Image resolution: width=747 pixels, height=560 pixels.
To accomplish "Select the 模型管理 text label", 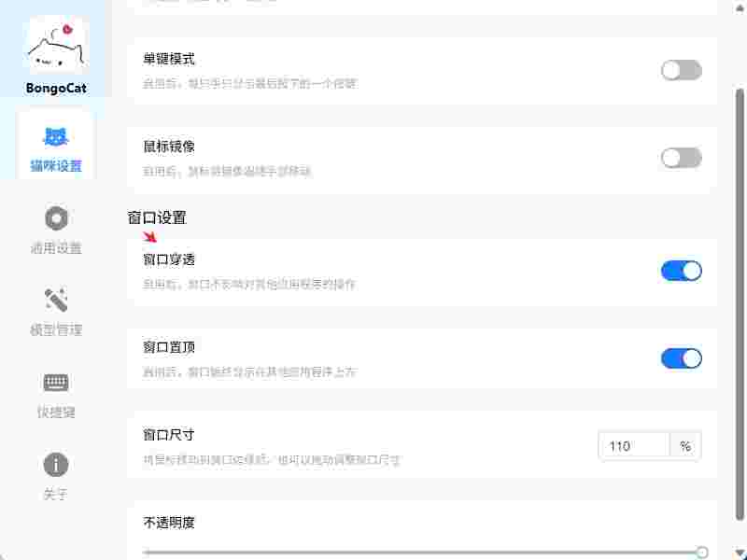I will pyautogui.click(x=56, y=330).
